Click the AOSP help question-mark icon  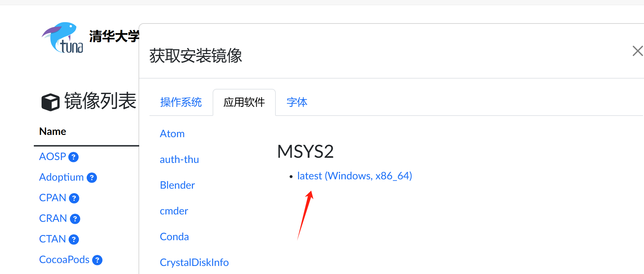click(x=73, y=157)
